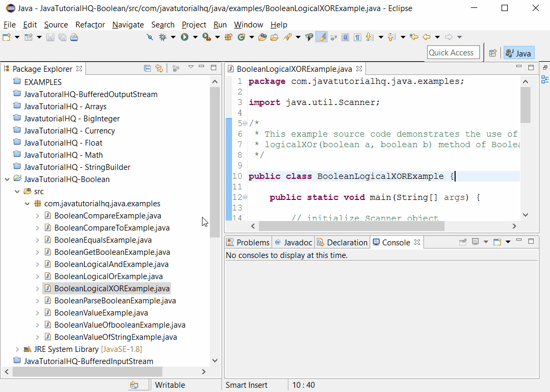Expand the JRE System Library node

pyautogui.click(x=17, y=349)
